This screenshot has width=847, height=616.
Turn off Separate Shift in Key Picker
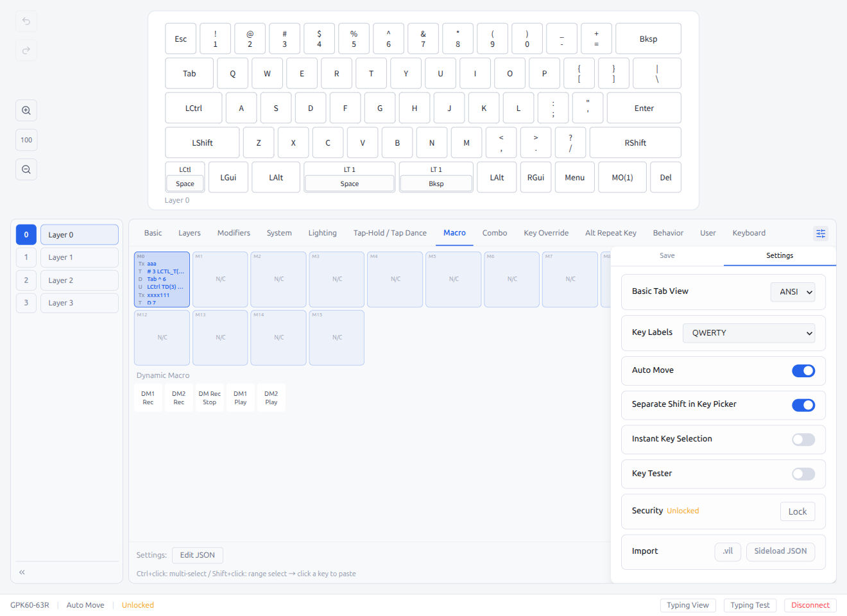point(803,405)
